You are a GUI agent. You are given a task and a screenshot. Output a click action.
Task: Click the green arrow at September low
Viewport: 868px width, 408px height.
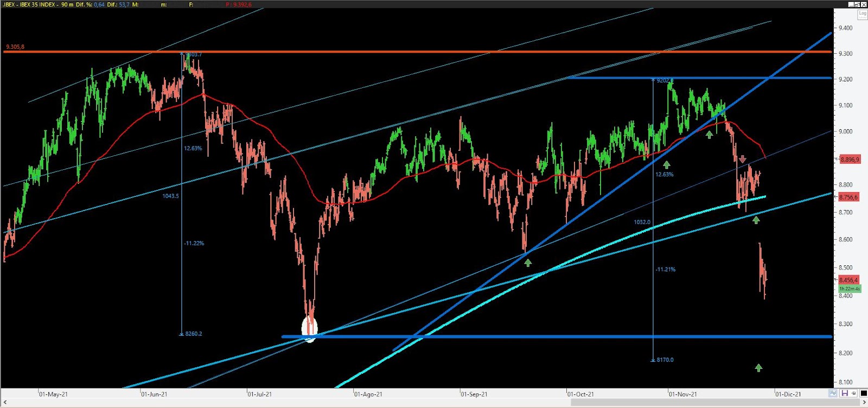(x=528, y=263)
